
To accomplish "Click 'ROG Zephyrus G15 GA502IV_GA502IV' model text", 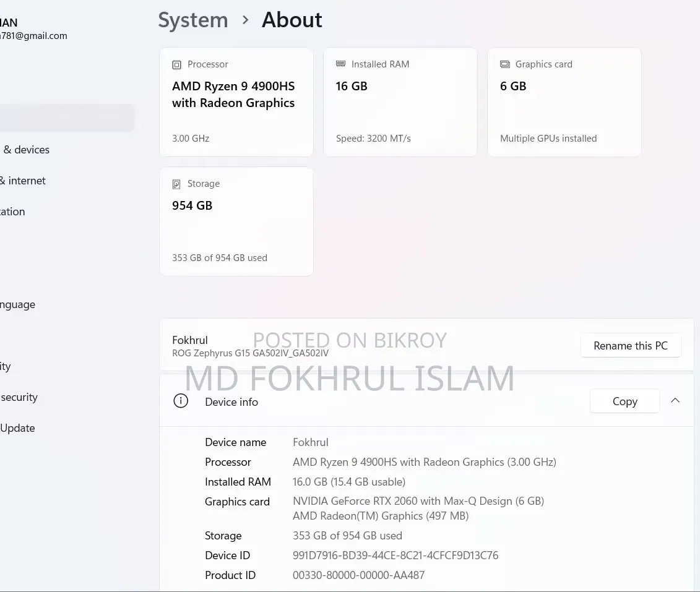I will click(251, 353).
